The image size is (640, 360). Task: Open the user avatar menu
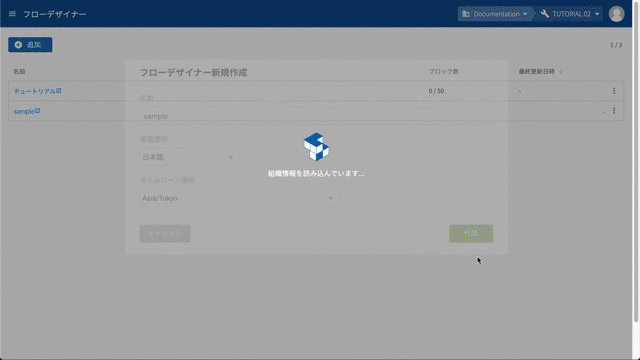(x=616, y=14)
